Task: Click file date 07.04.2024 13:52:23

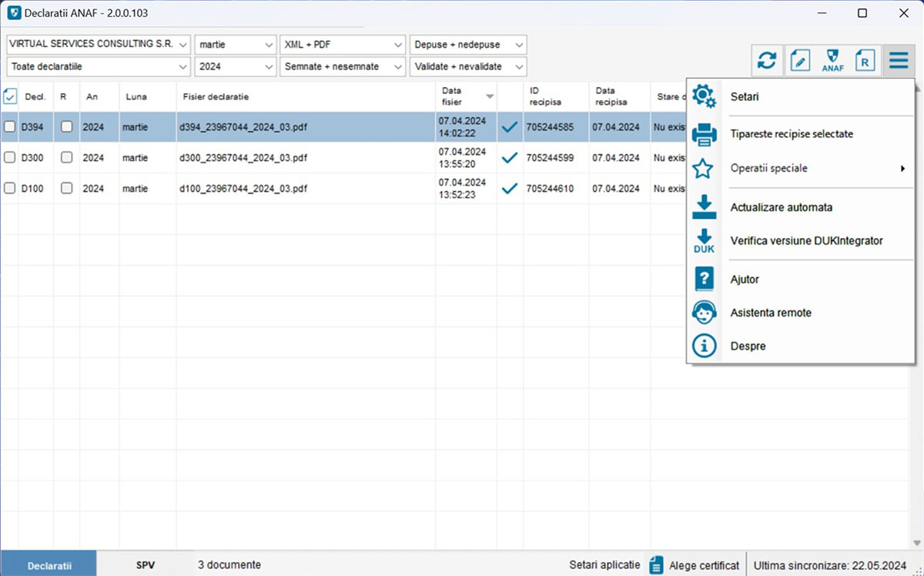Action: pos(462,189)
